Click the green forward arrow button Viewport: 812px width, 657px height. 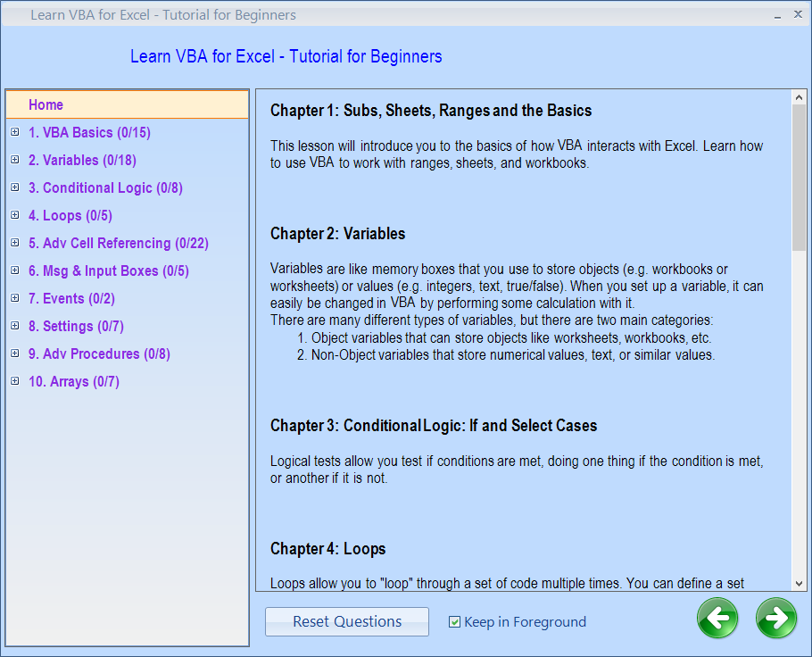point(775,618)
